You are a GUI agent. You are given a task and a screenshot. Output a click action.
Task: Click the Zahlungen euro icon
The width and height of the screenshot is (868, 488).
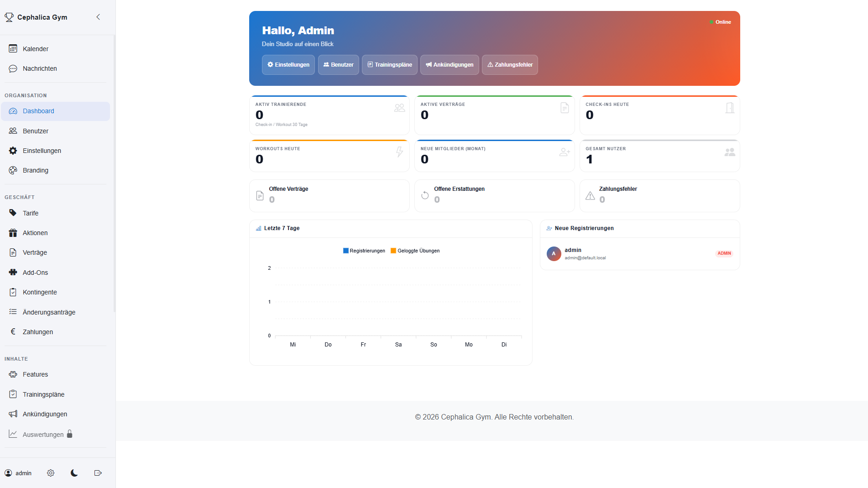tap(13, 331)
